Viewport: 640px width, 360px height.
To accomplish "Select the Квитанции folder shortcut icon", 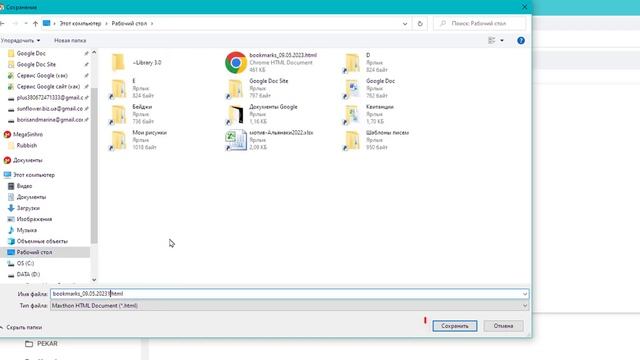I will (x=352, y=115).
